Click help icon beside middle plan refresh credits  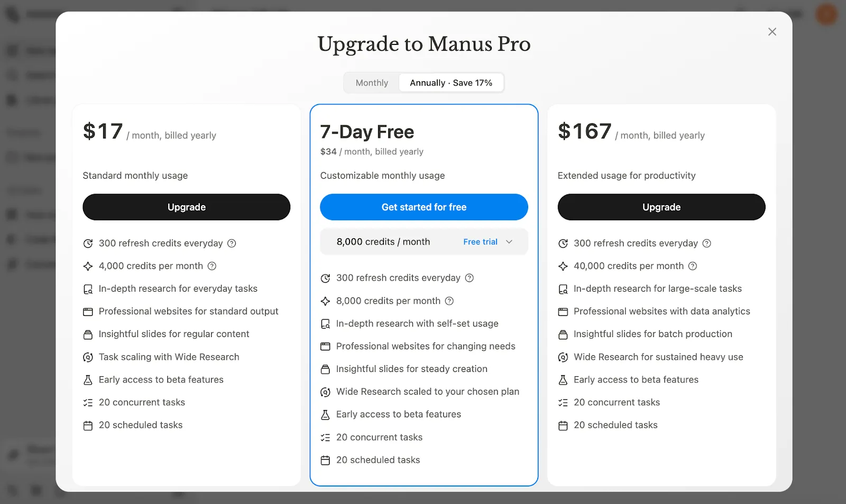click(x=470, y=278)
